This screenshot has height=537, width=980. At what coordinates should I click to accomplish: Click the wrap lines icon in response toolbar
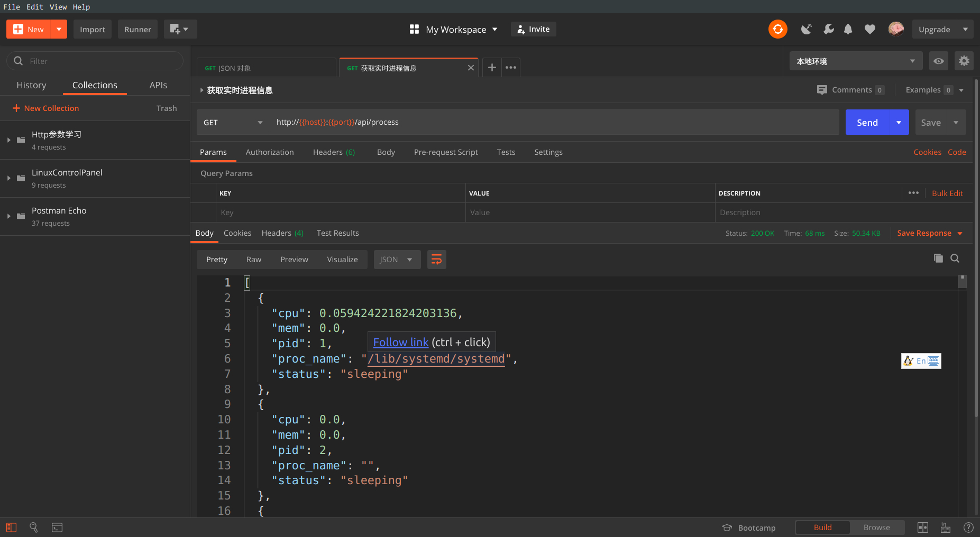coord(436,260)
